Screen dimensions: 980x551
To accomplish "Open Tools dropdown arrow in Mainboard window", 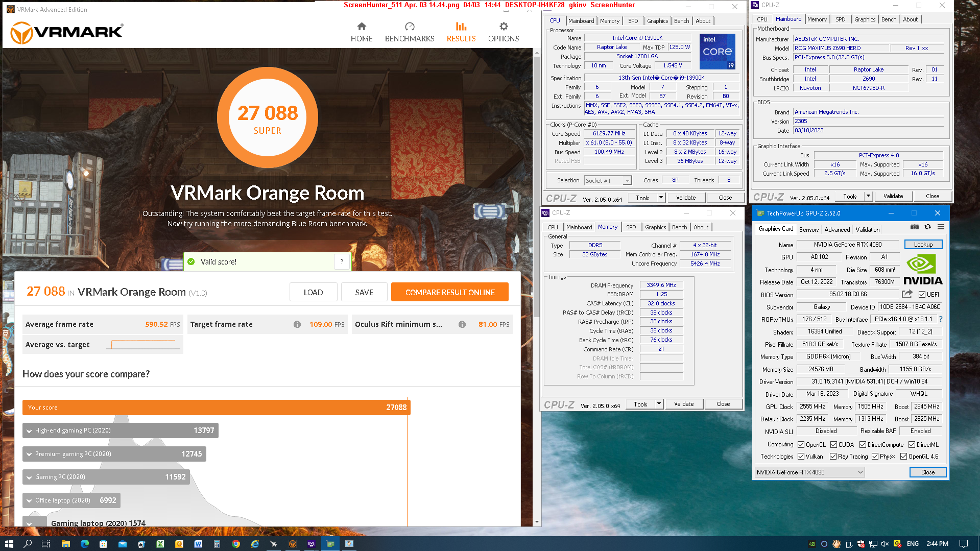I will (x=868, y=196).
